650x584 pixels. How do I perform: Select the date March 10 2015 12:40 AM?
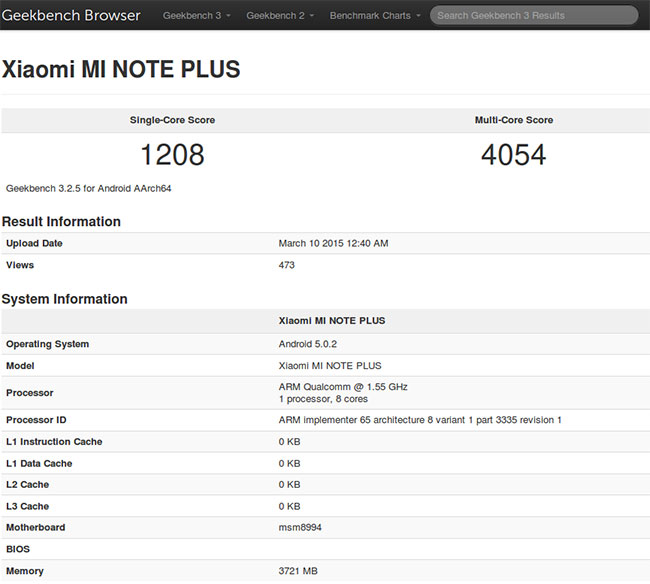click(x=333, y=243)
